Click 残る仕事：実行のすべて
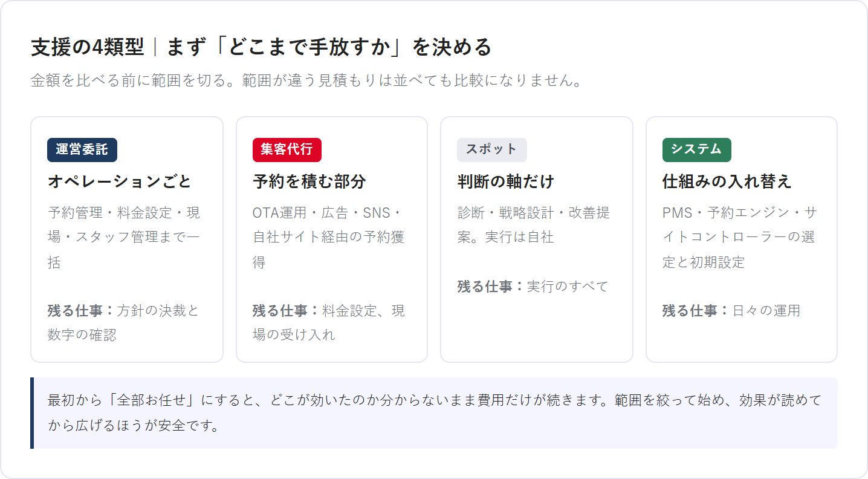Viewport: 868px width, 479px height. (x=533, y=286)
